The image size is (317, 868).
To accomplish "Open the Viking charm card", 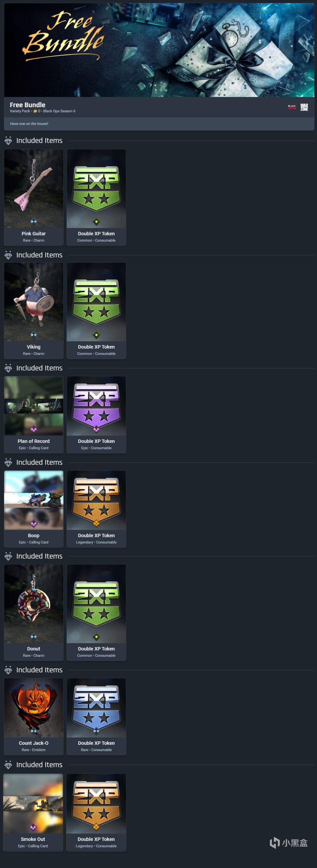I will click(34, 311).
